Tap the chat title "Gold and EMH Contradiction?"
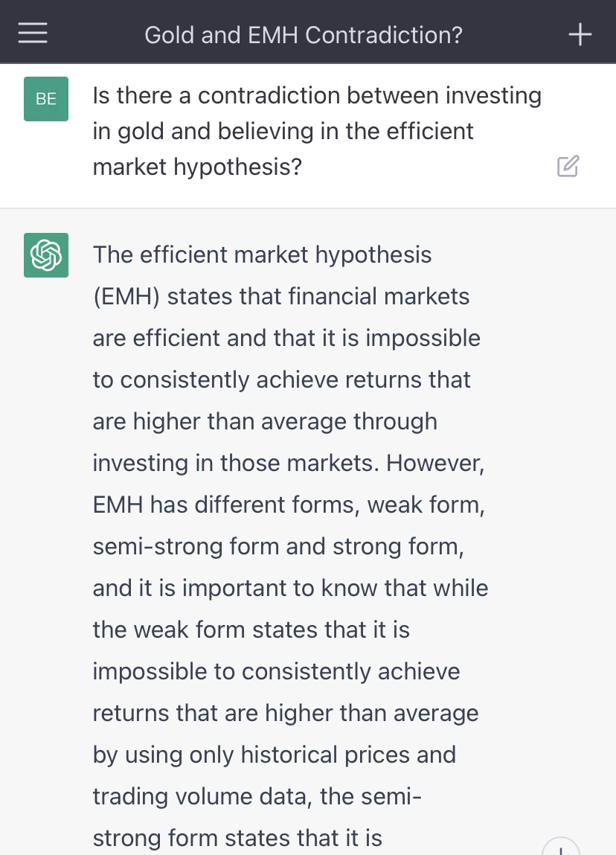This screenshot has width=616, height=855. (x=303, y=34)
